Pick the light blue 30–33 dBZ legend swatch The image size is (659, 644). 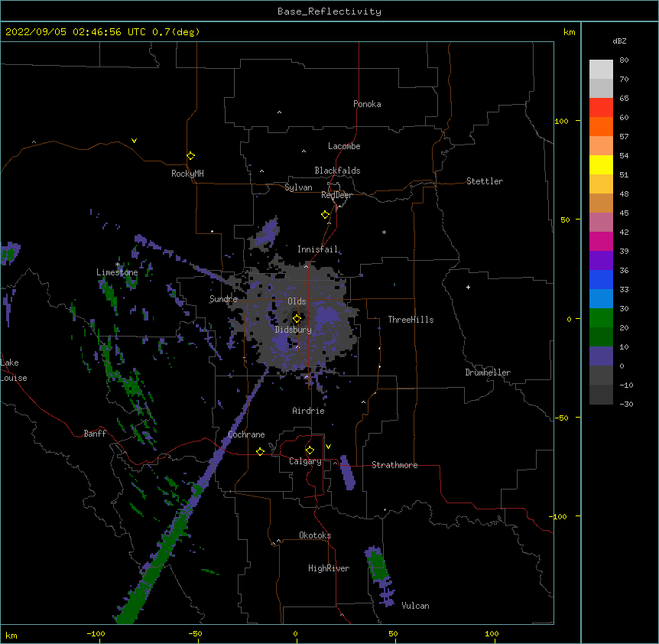click(601, 299)
